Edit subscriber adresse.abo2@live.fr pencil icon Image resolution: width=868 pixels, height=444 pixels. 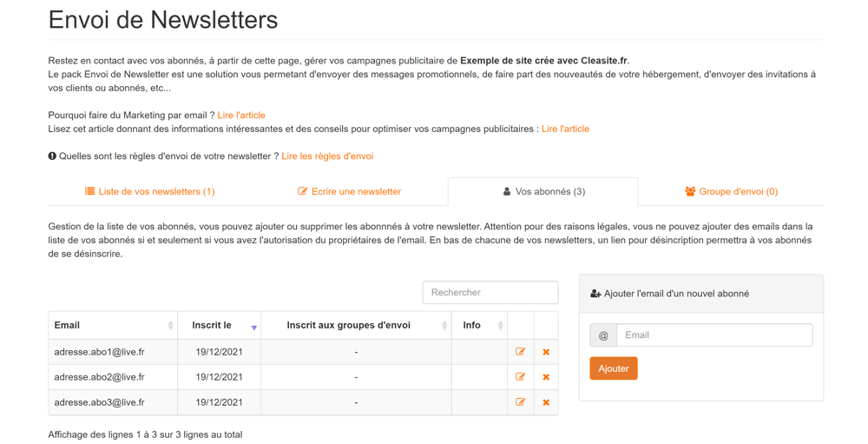520,377
